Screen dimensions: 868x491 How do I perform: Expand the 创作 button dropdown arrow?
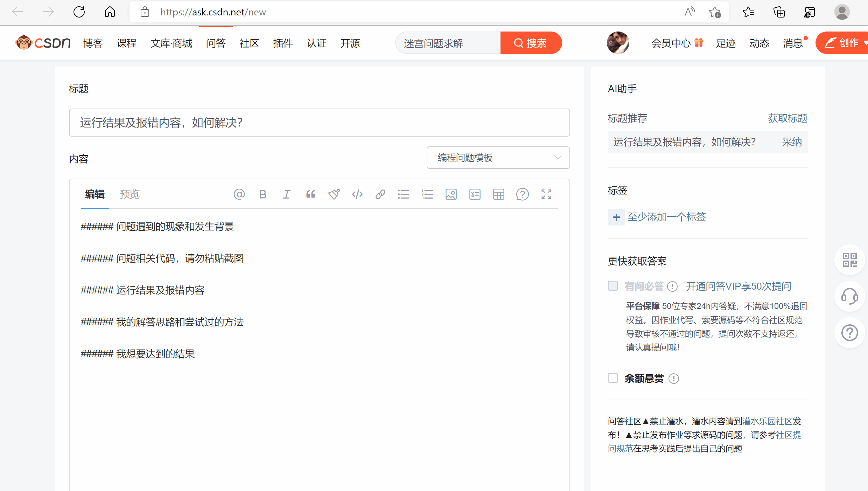865,43
